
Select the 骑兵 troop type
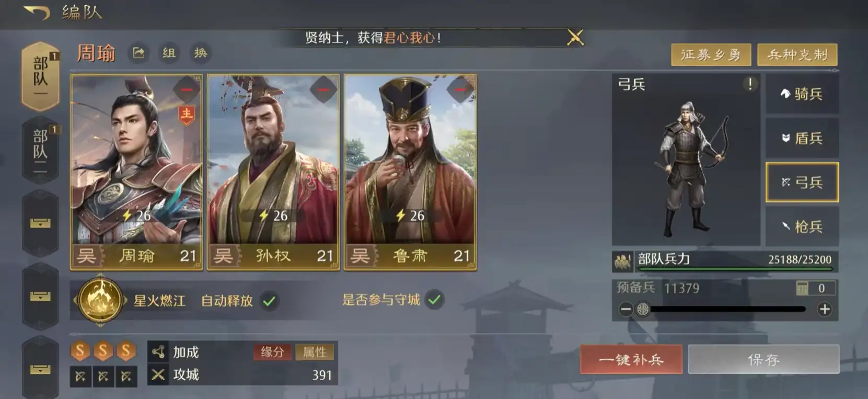coord(802,94)
